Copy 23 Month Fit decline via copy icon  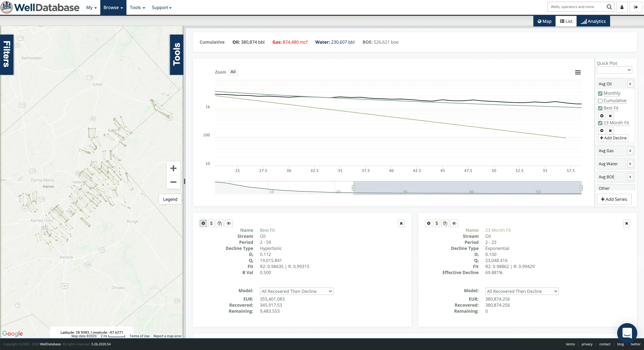click(445, 223)
